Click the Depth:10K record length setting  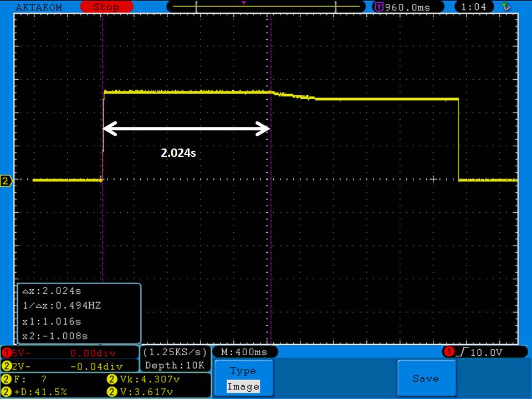tap(175, 365)
